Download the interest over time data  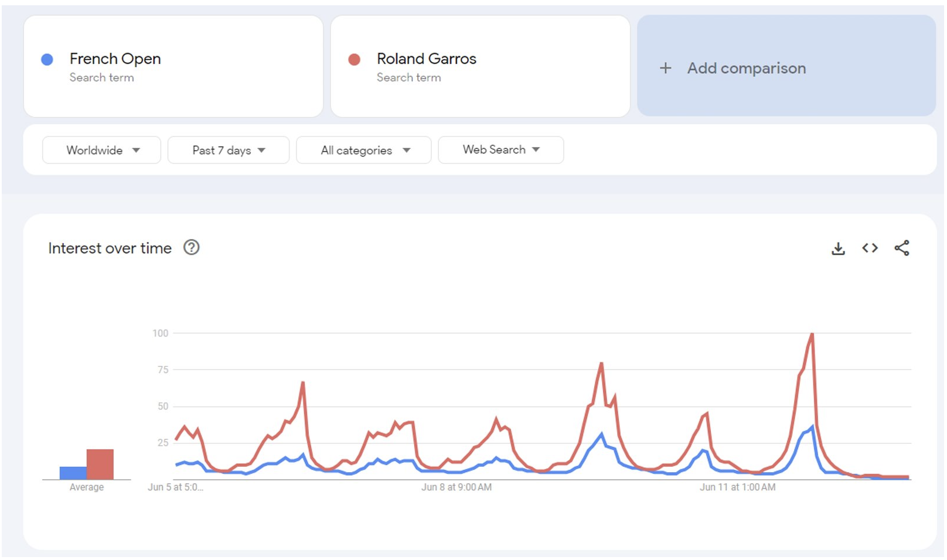(838, 248)
